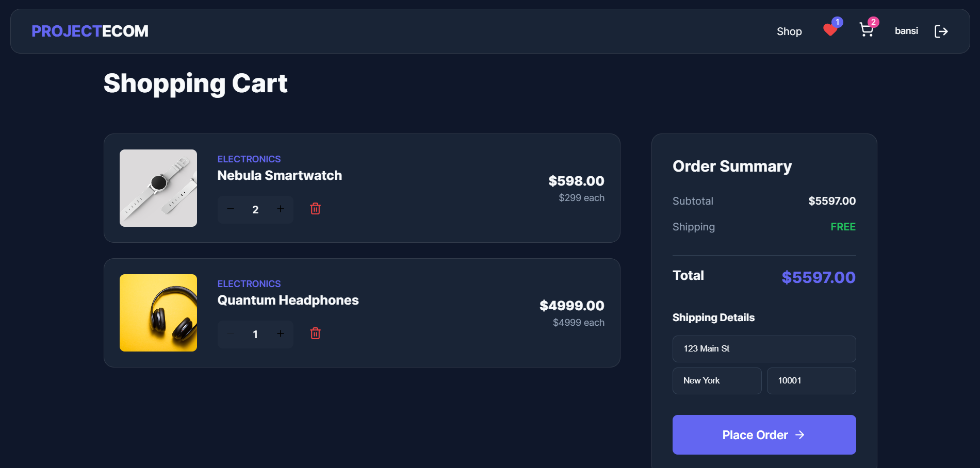Click the logout icon next to bansi
The width and height of the screenshot is (980, 468).
click(941, 31)
